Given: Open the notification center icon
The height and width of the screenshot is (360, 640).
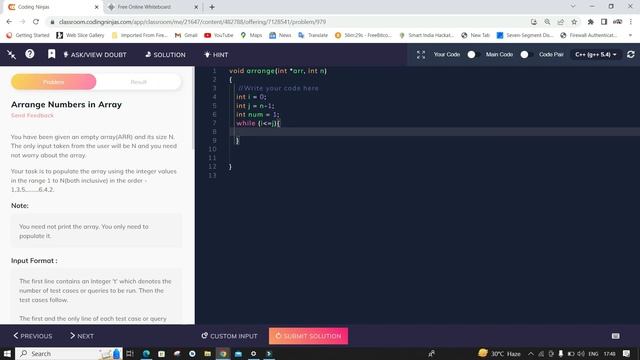Looking at the screenshot, I should click(626, 353).
